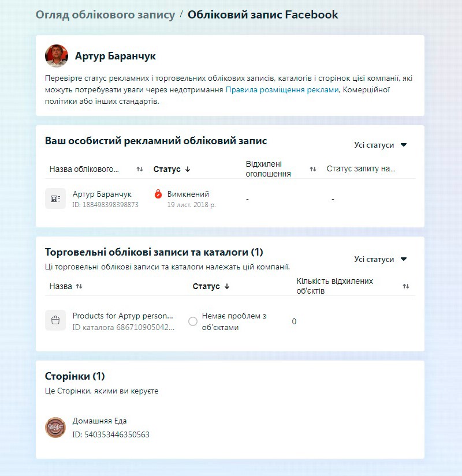The image size is (462, 476).
Task: Click the account card icon beside Артур Баранчук
Action: click(55, 198)
